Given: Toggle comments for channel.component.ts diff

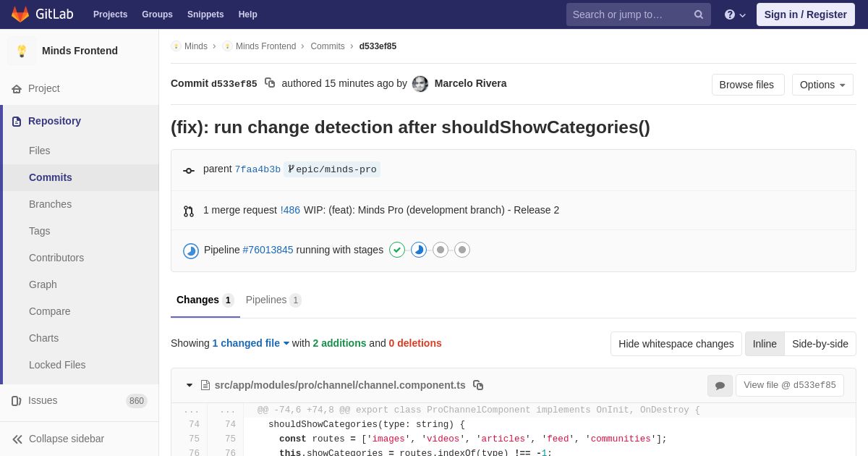Looking at the screenshot, I should (x=720, y=386).
